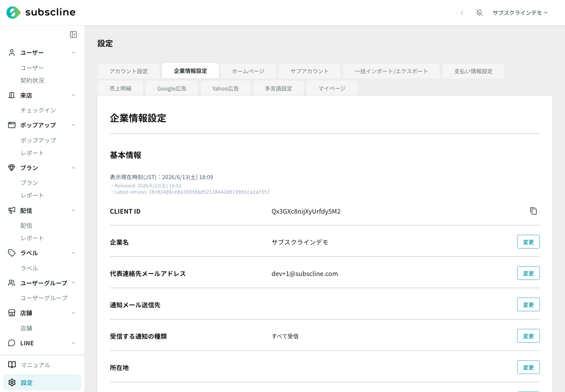Open the Yahoo広告 tab
Image resolution: width=565 pixels, height=392 pixels.
pyautogui.click(x=226, y=88)
